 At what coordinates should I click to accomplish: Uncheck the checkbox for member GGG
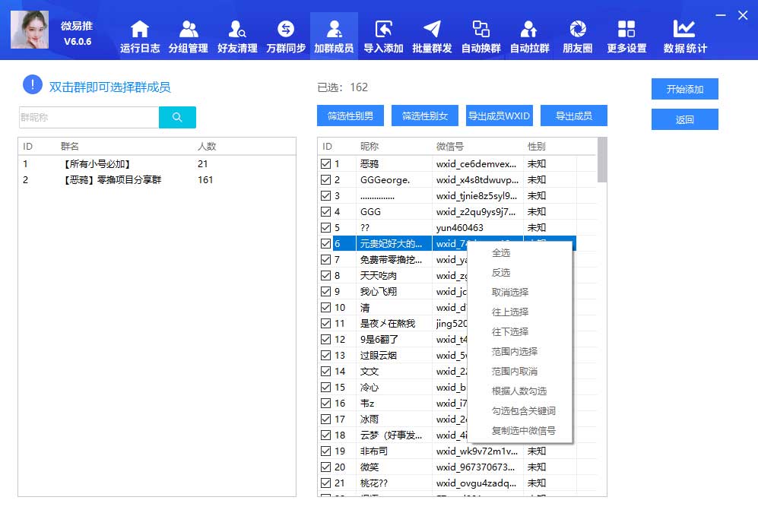tap(326, 211)
